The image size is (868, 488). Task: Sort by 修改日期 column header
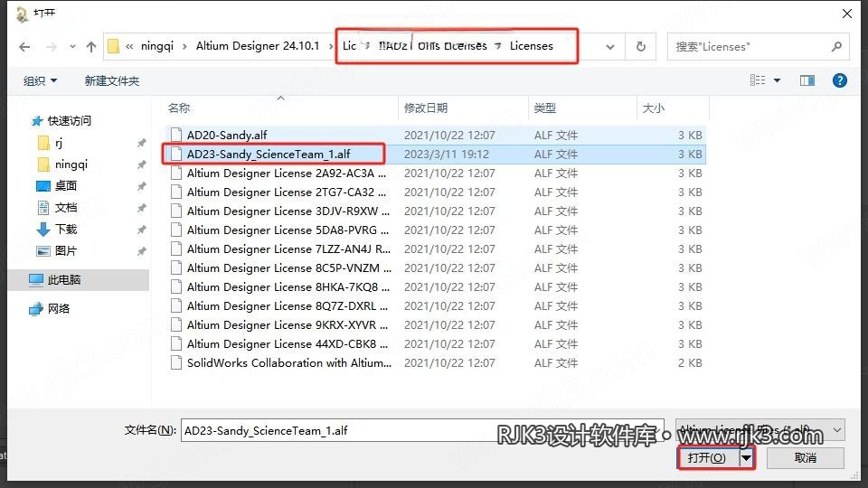click(x=426, y=108)
